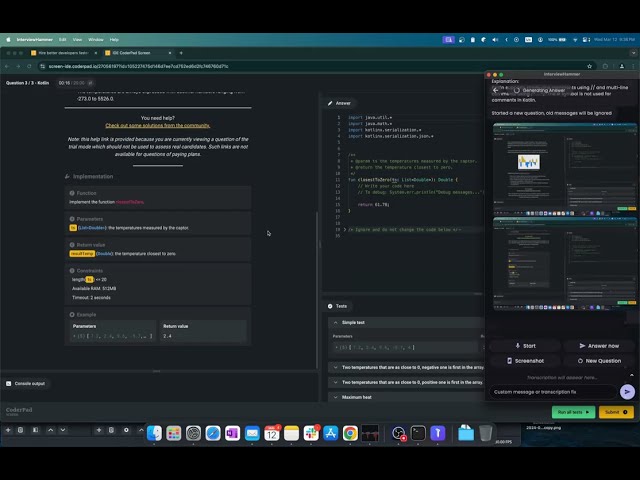Open Calendar from the Dock
Screen dimensions: 640x480
pos(272,433)
